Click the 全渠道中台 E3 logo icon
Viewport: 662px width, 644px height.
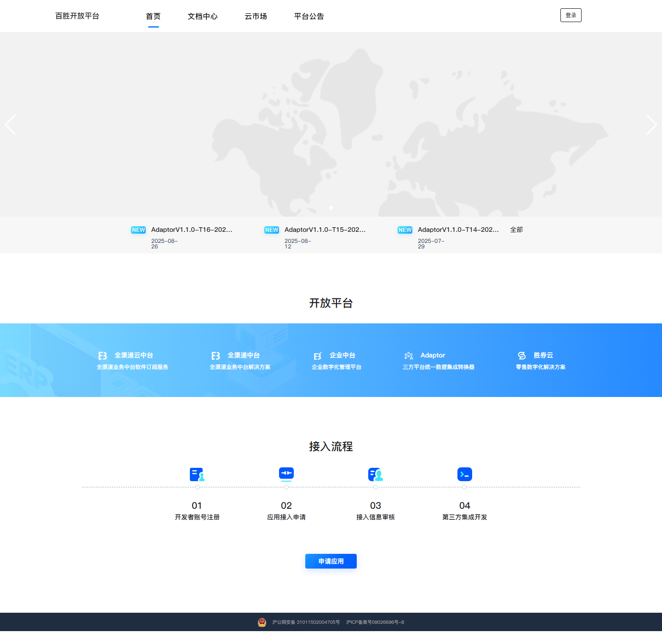coord(216,356)
